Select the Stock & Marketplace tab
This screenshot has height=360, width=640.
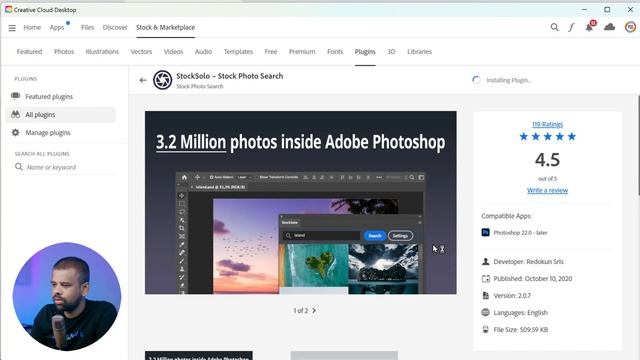pyautogui.click(x=165, y=27)
